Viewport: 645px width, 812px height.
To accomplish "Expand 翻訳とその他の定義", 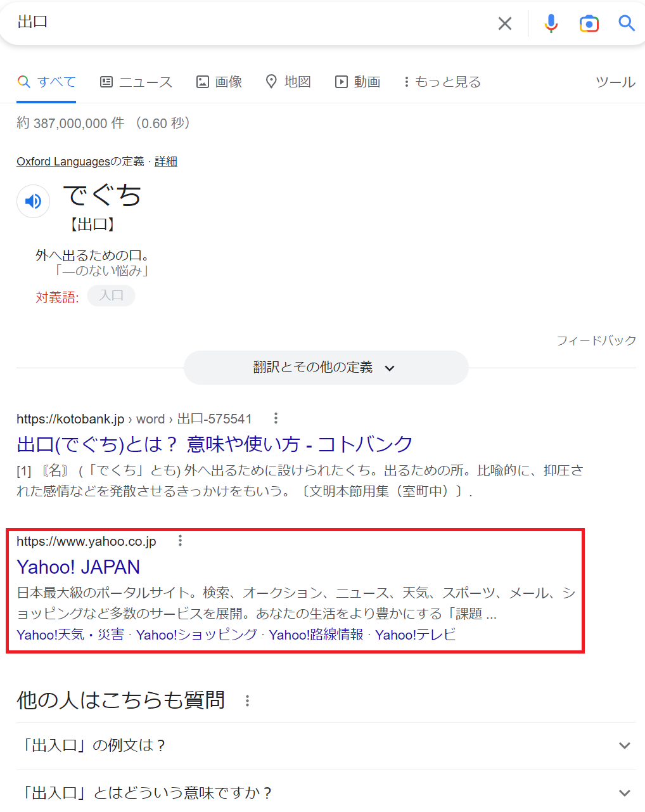I will (326, 368).
